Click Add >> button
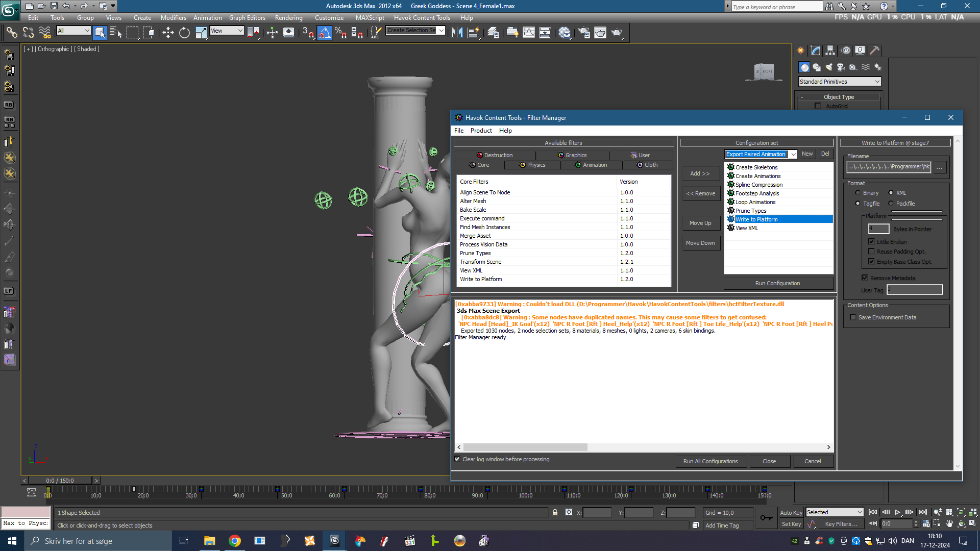This screenshot has height=551, width=980. (x=700, y=173)
